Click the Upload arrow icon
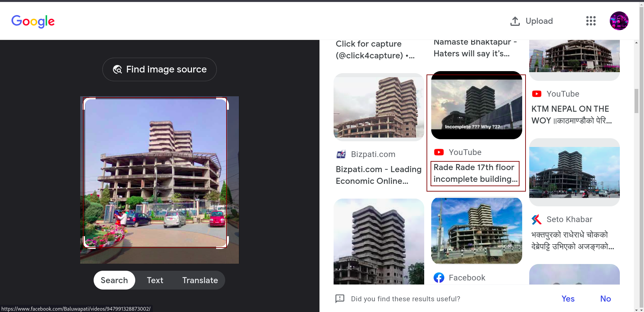The image size is (644, 312). [x=515, y=21]
